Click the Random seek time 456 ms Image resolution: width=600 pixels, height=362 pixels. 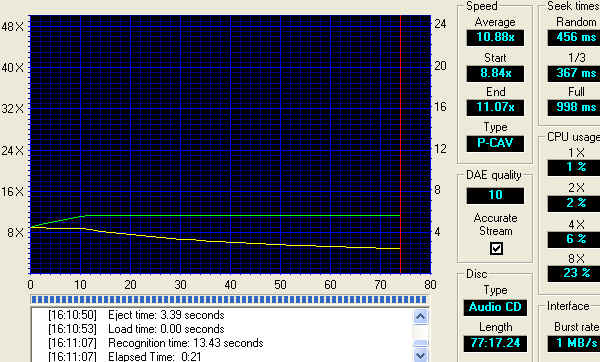pyautogui.click(x=574, y=38)
